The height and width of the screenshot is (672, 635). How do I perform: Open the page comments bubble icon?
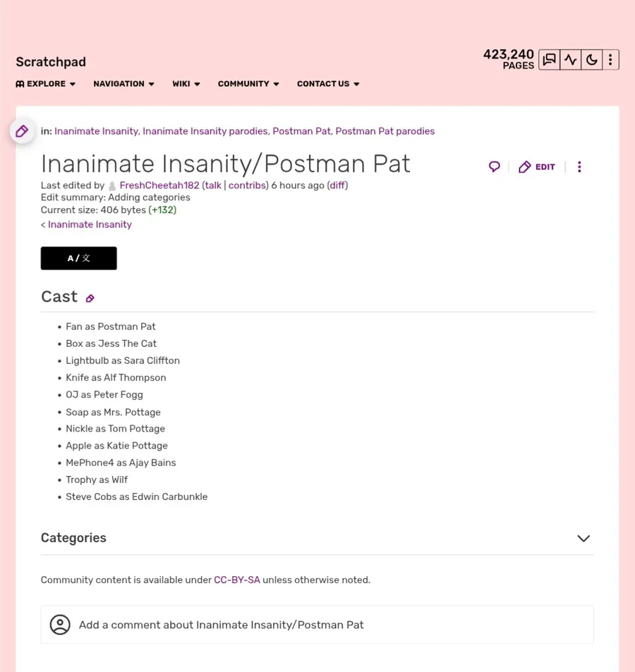494,167
